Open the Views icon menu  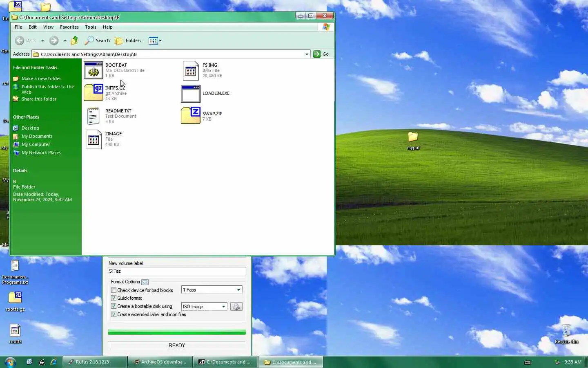(x=155, y=40)
